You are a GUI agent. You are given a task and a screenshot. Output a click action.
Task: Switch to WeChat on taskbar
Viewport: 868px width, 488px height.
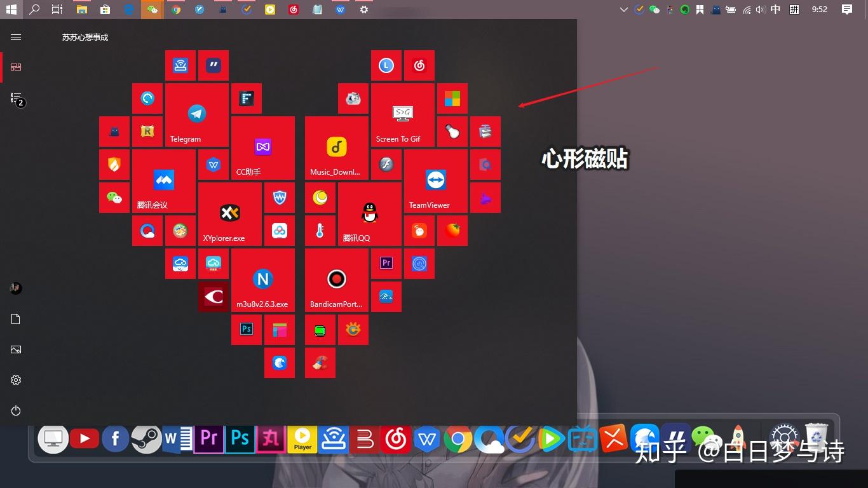tap(152, 10)
